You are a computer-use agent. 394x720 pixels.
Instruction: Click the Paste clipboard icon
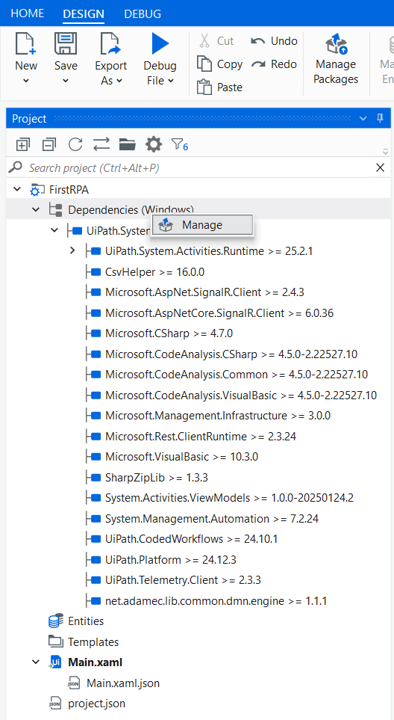(x=204, y=87)
